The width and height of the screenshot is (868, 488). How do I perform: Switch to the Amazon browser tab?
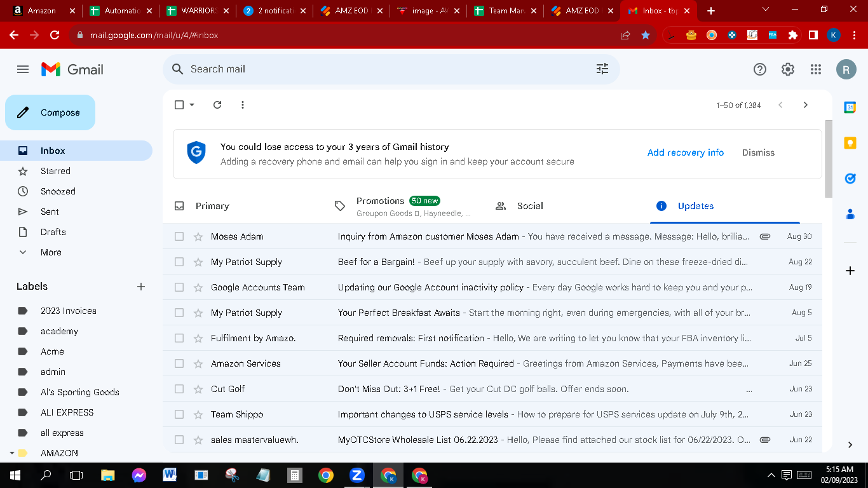pyautogui.click(x=43, y=11)
